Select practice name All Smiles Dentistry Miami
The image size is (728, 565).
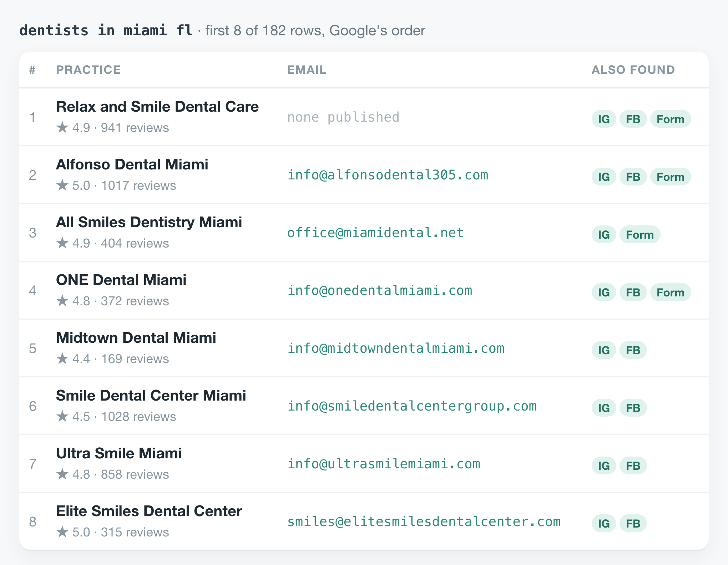(149, 222)
